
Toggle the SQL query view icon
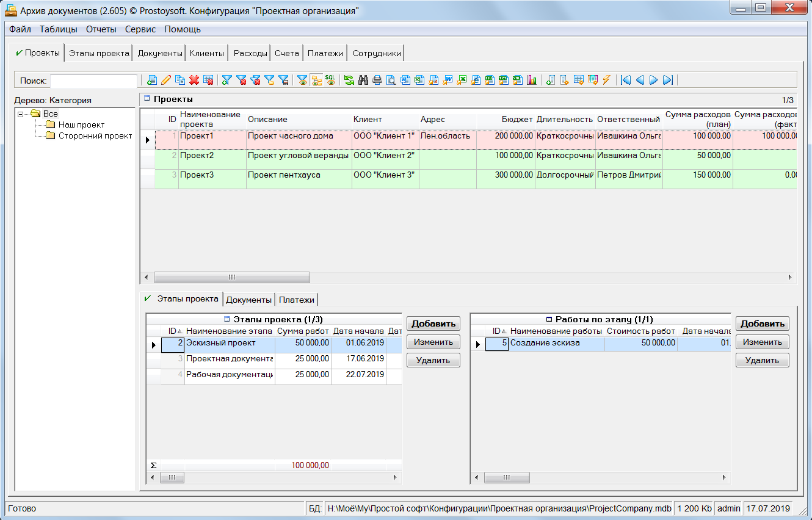(x=330, y=80)
